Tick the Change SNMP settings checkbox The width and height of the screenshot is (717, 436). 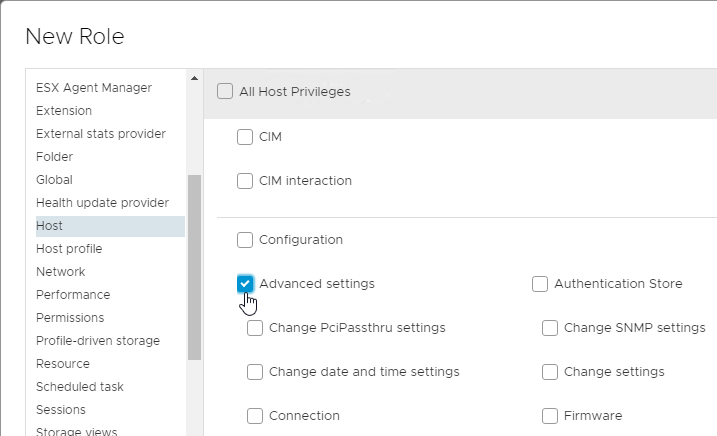click(x=550, y=328)
